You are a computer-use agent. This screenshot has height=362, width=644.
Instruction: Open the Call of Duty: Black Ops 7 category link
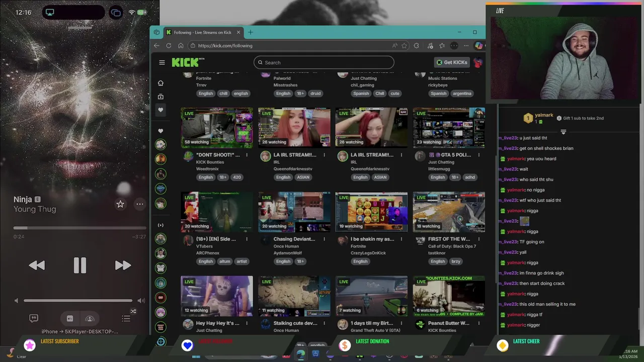tap(452, 246)
